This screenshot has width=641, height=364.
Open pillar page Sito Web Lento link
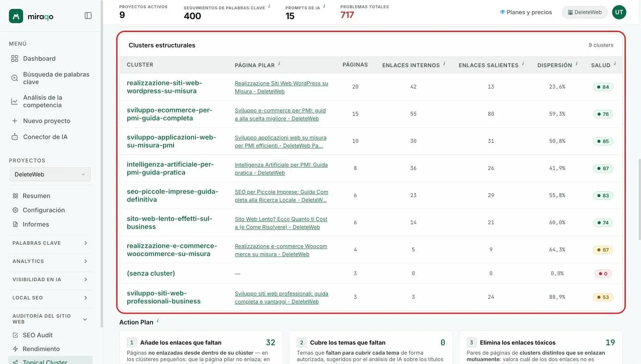click(x=281, y=223)
